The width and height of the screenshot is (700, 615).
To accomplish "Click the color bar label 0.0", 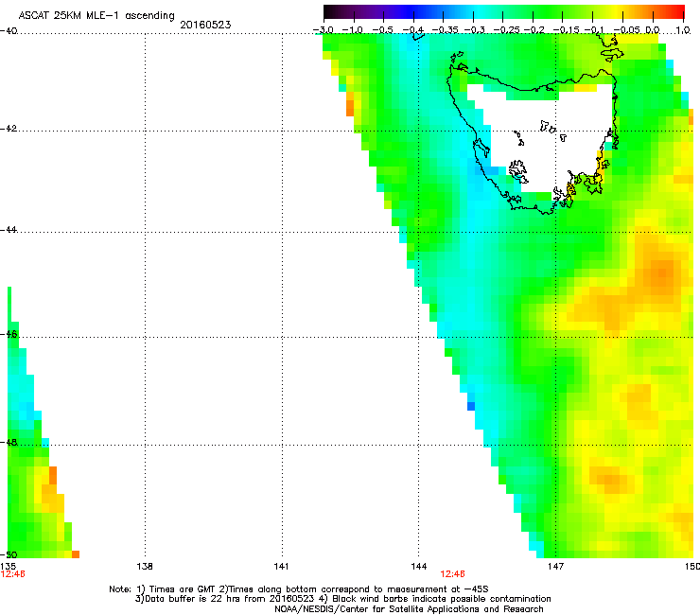I will 653,30.
